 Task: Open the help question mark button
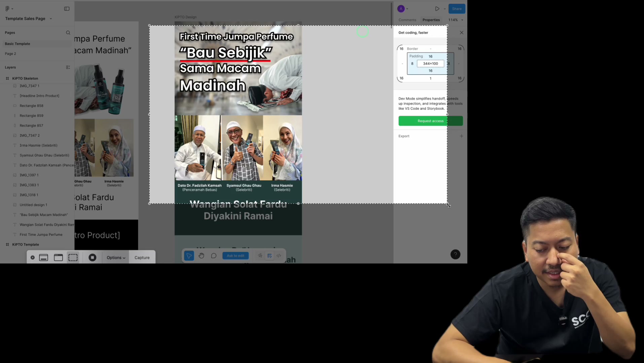(x=455, y=254)
